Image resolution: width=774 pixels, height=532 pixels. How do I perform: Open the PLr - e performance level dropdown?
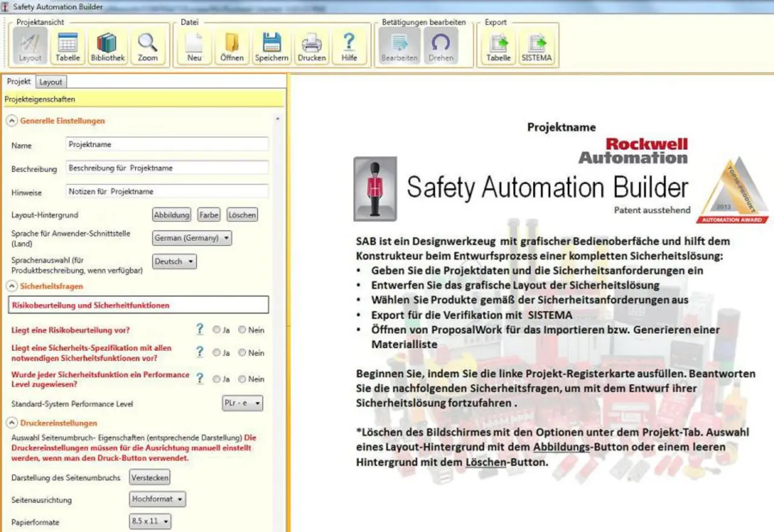(242, 403)
